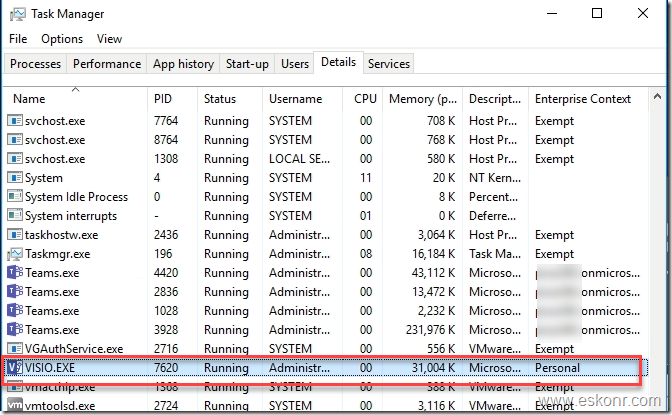Open the Options menu

[x=62, y=39]
